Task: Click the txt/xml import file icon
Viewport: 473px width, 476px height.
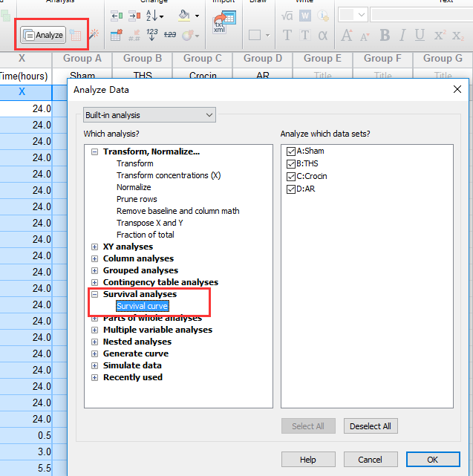Action: point(219,25)
